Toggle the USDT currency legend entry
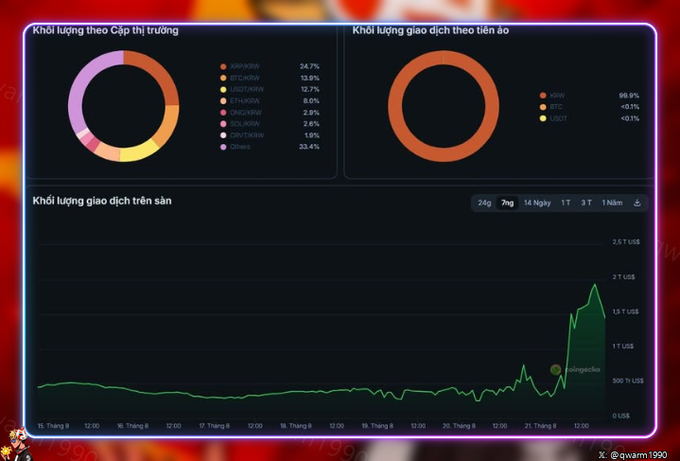 coord(554,118)
